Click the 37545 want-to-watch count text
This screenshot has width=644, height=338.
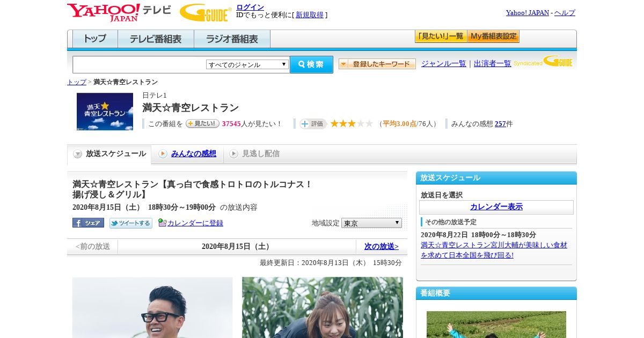[231, 124]
